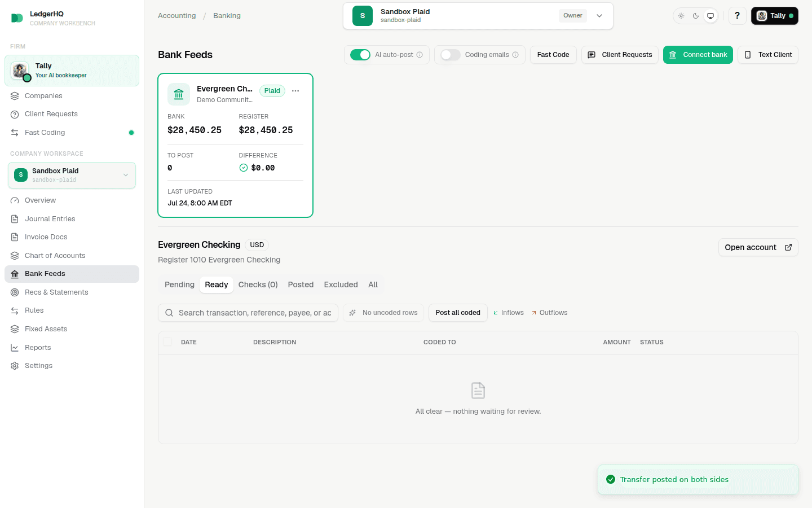Select Bank Feeds in sidebar
The image size is (812, 508).
[72, 274]
